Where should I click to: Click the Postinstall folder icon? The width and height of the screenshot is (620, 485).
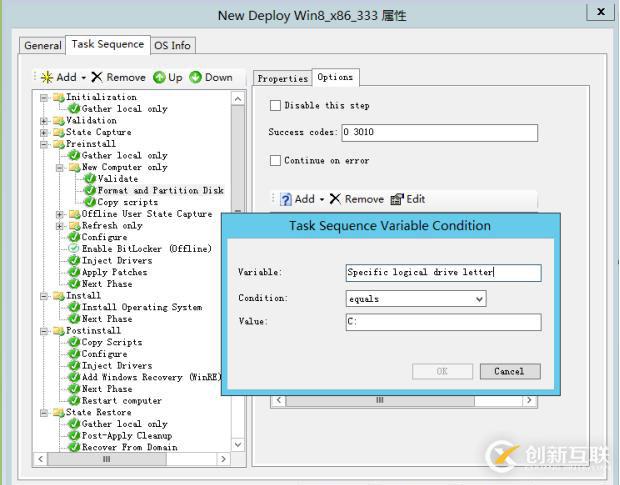point(59,330)
